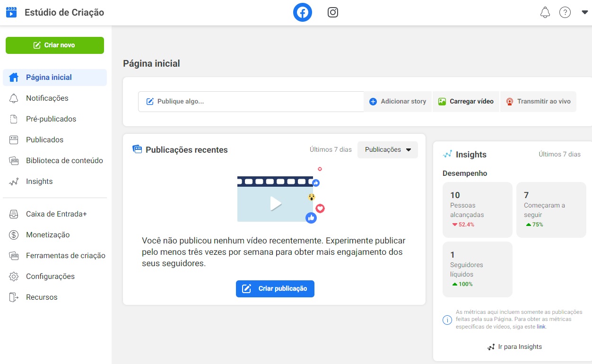Open Configurações in the sidebar
The width and height of the screenshot is (592, 364).
coord(55,277)
